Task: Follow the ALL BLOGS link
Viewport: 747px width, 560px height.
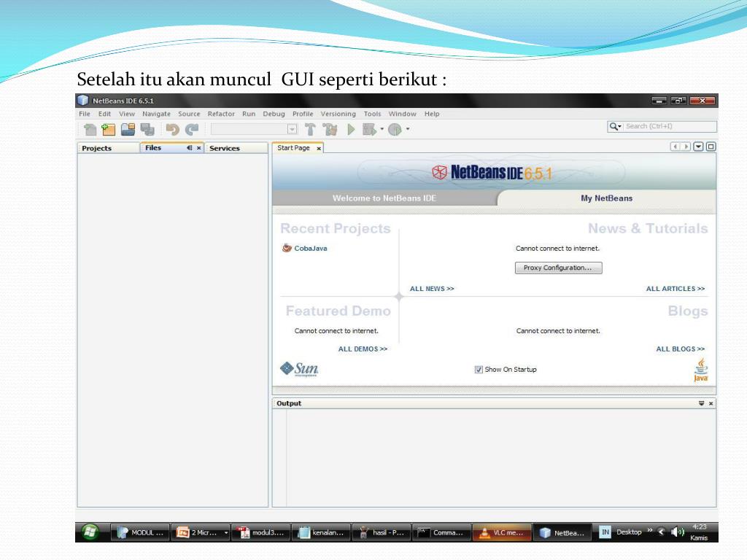Action: click(x=681, y=349)
